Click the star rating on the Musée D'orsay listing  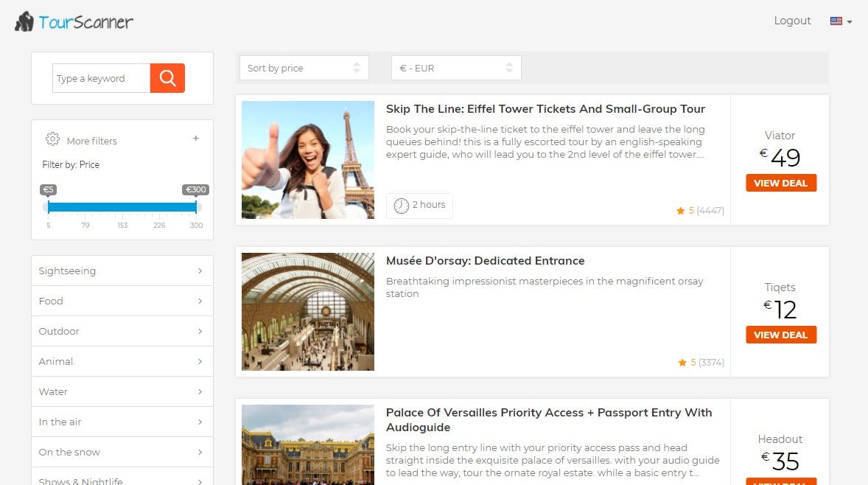tap(701, 363)
